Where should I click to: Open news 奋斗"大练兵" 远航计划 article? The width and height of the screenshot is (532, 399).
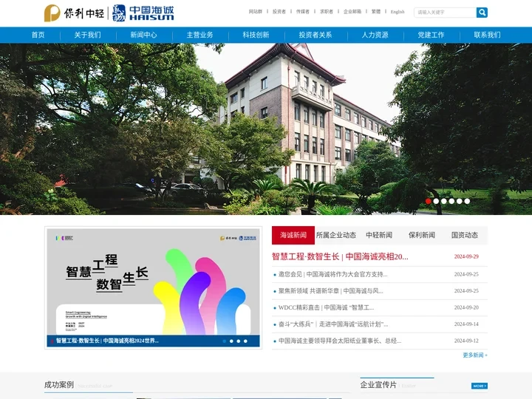(x=333, y=324)
